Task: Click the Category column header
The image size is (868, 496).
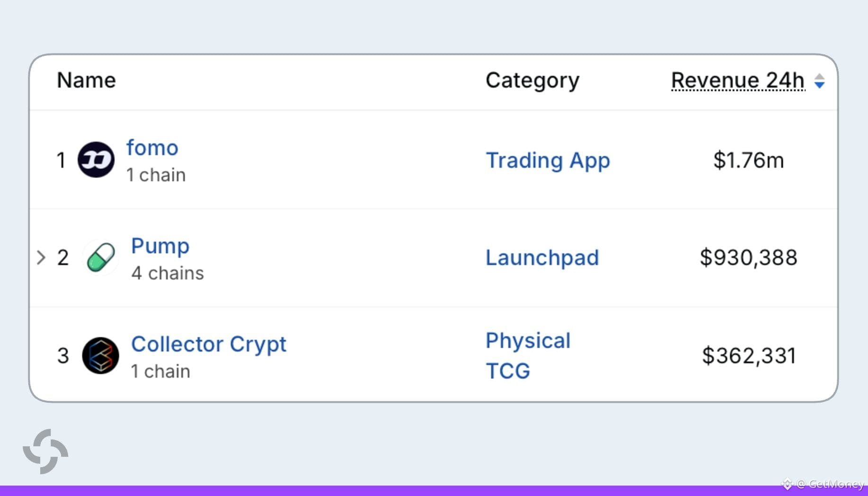Action: tap(532, 80)
